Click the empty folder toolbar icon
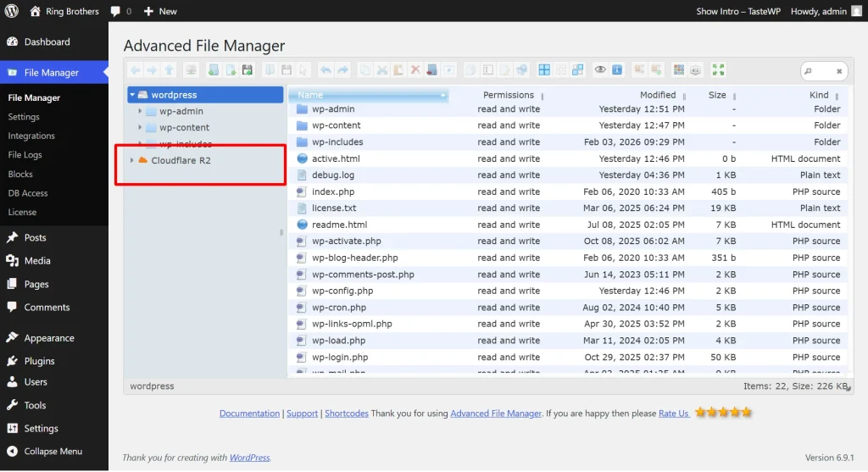Image resolution: width=868 pixels, height=472 pixels. (431, 69)
